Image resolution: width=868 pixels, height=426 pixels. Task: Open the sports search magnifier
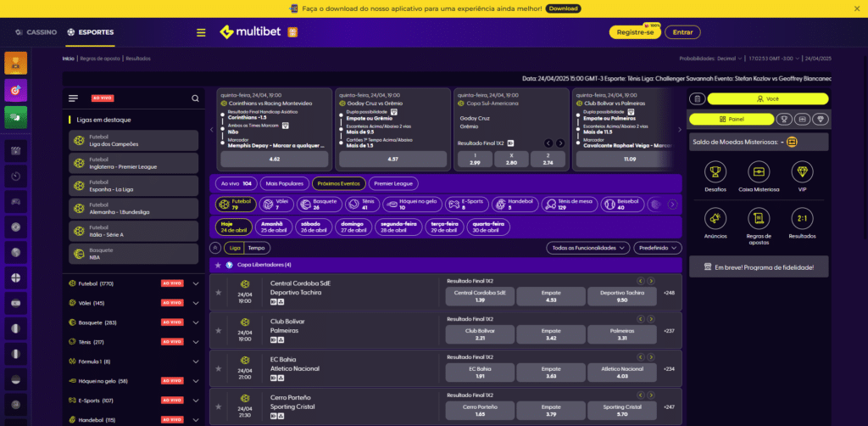coord(195,98)
